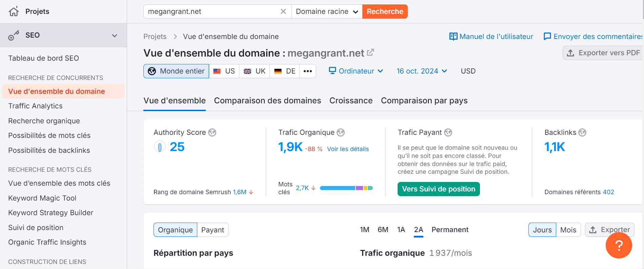
Task: Open the Domaine racine dropdown
Action: [327, 12]
